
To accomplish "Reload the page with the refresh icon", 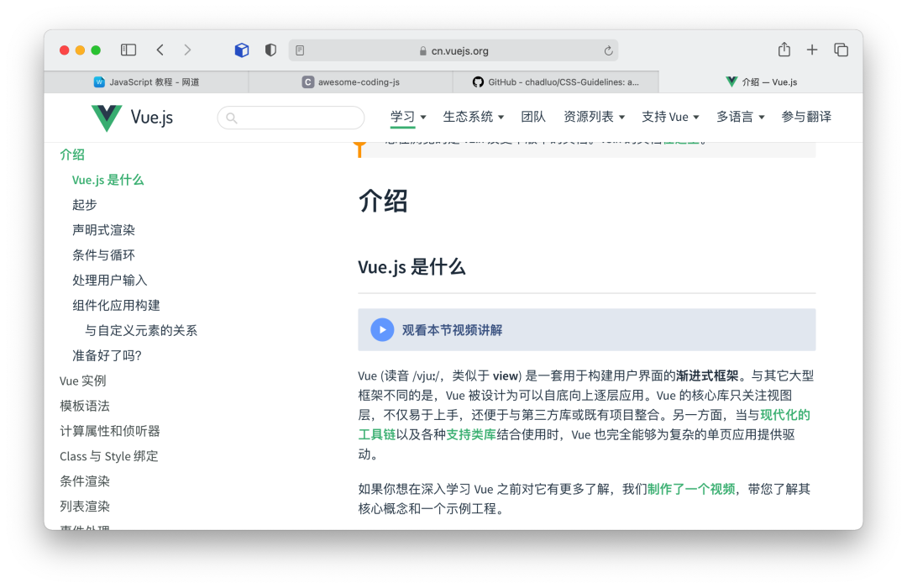I will click(608, 51).
